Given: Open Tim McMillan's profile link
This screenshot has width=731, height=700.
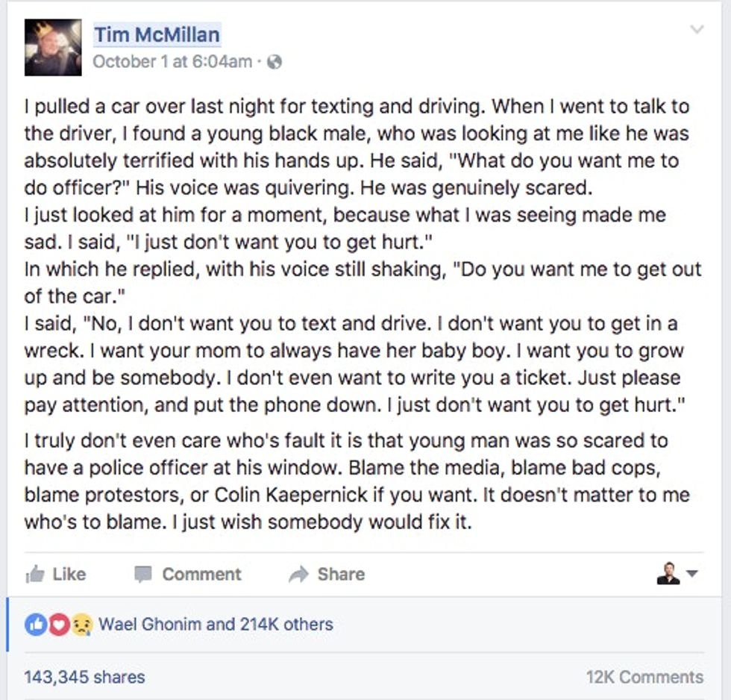Looking at the screenshot, I should [157, 34].
